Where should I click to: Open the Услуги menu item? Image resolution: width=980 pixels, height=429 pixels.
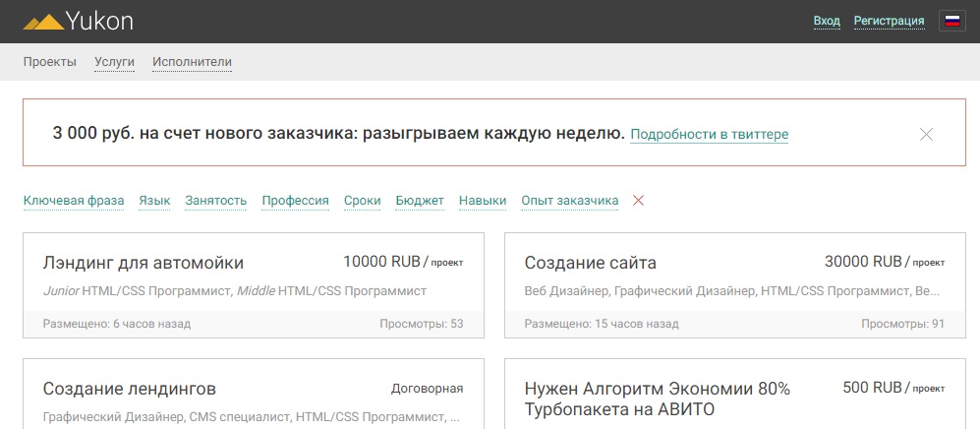114,62
